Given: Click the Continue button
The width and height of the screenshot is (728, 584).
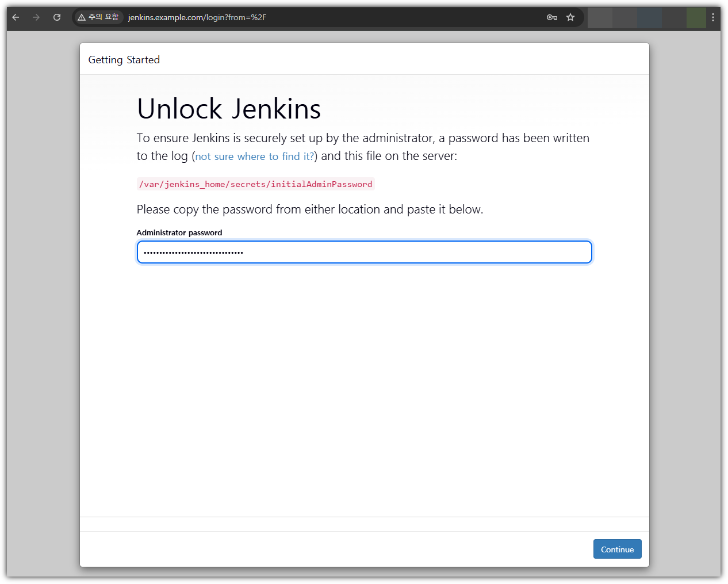Looking at the screenshot, I should [617, 549].
